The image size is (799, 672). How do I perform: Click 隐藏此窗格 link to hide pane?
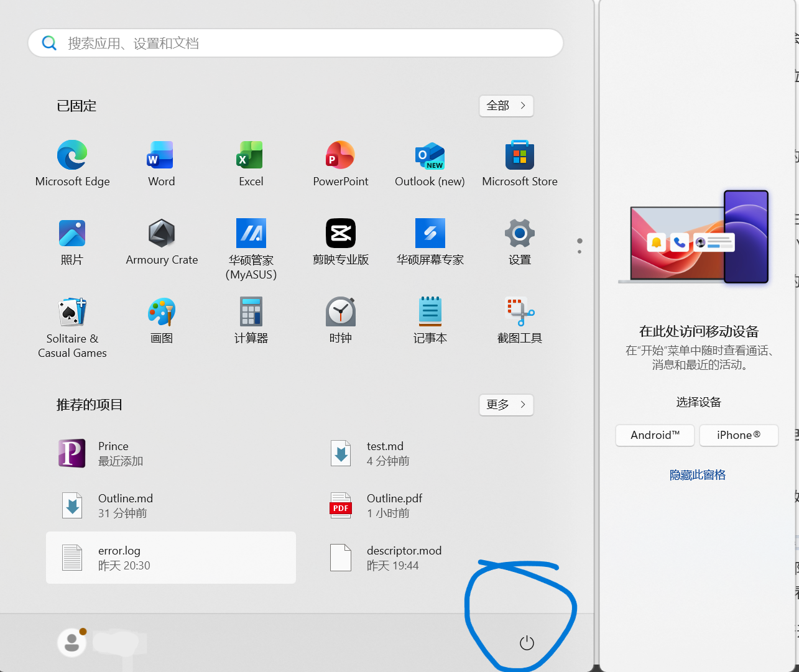pos(698,475)
